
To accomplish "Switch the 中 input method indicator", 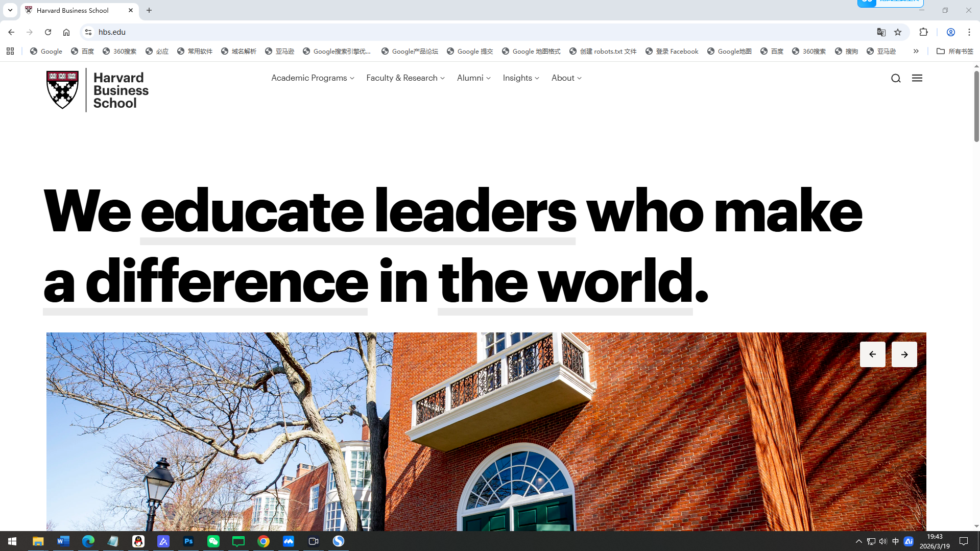I will (x=895, y=541).
